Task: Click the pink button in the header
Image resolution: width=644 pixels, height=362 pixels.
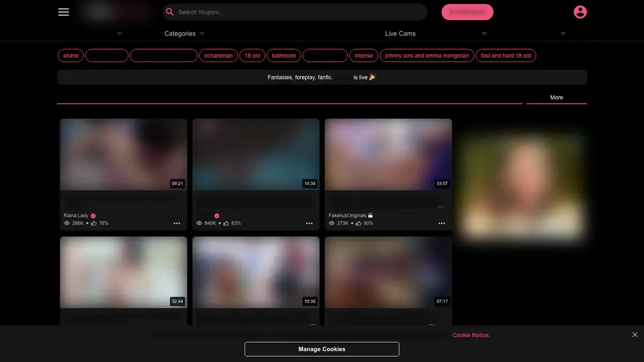Action: coord(467,12)
